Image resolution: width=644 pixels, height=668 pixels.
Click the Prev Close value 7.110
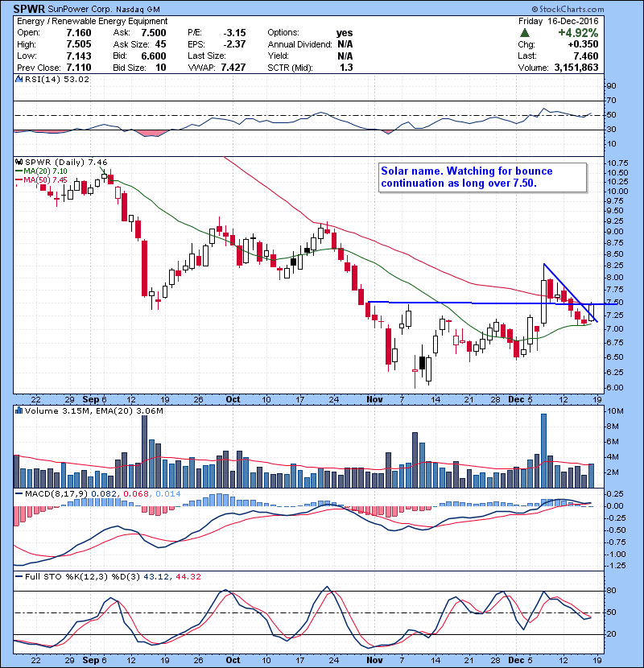79,68
